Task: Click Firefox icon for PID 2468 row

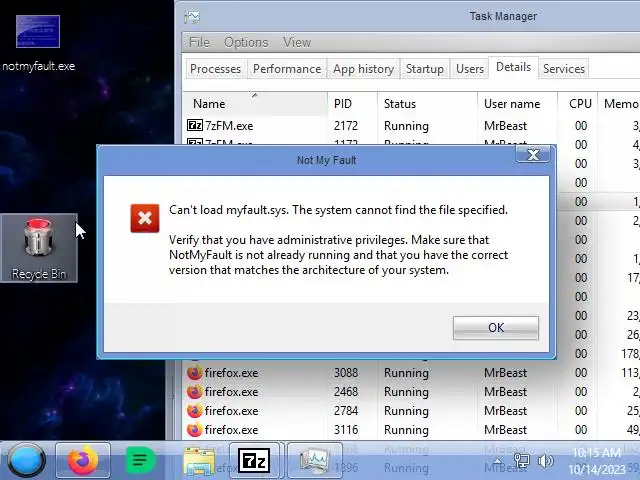Action: coord(194,392)
